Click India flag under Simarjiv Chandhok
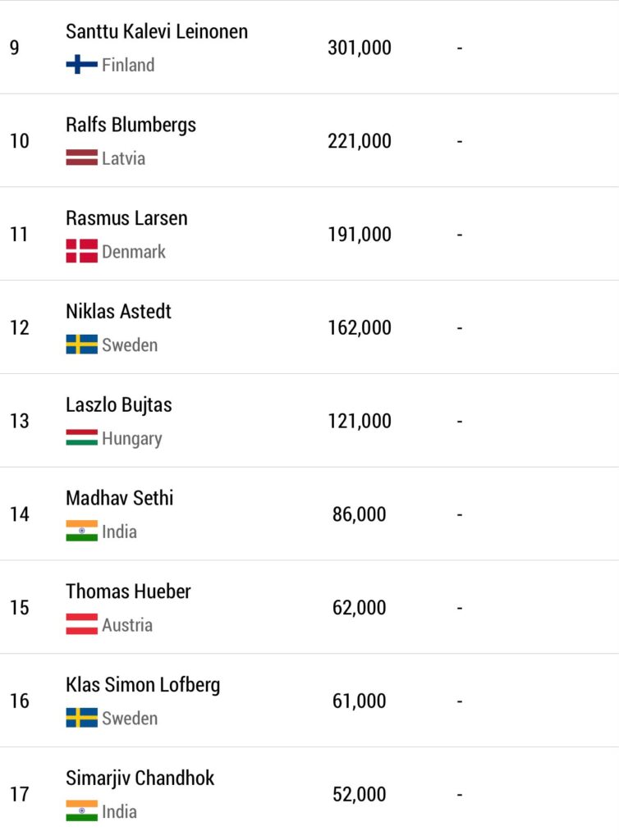The image size is (619, 840). coord(81,811)
